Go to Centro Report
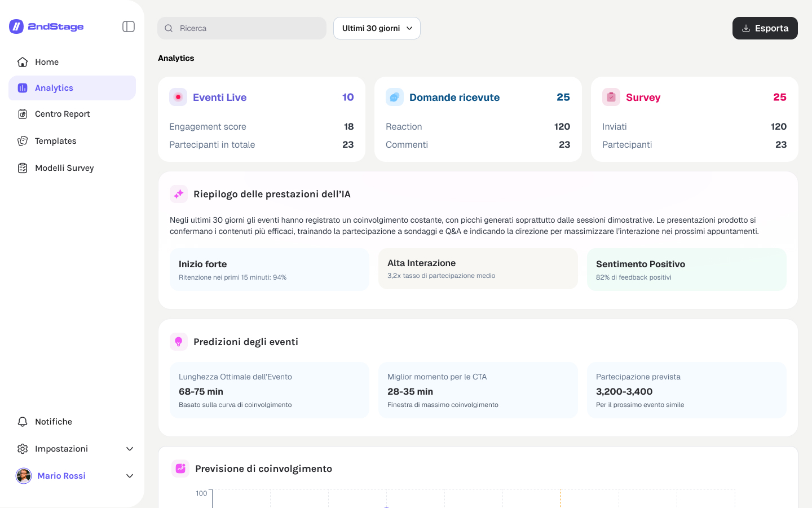812x508 pixels. coord(72,114)
